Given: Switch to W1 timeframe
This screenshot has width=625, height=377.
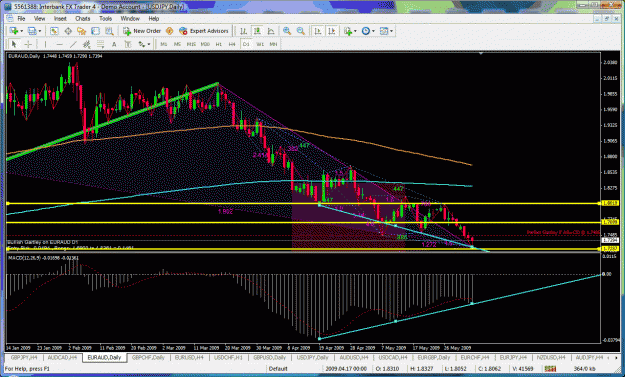Looking at the screenshot, I should coord(260,44).
